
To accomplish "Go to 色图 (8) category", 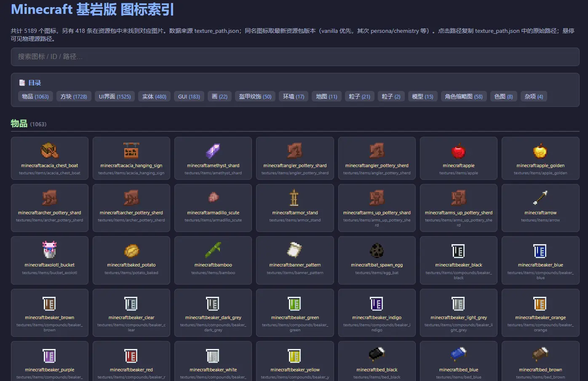I will point(504,96).
